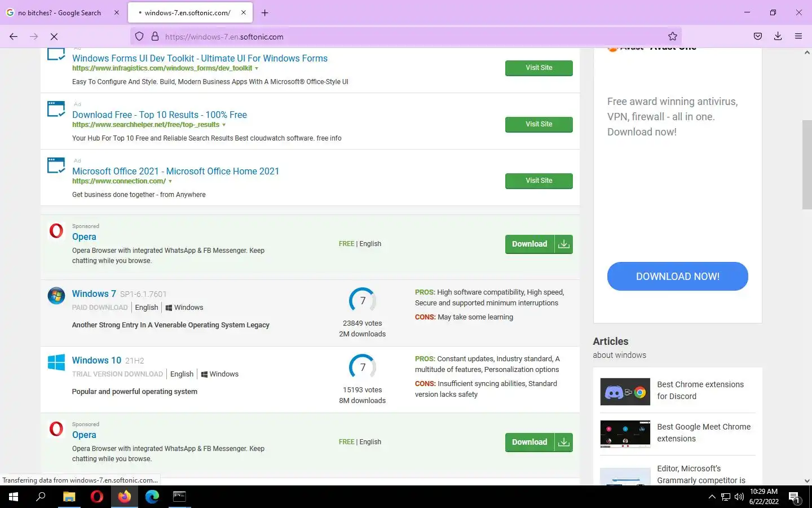Click the Discord Chrome article thumbnail
Viewport: 812px width, 508px height.
tap(625, 392)
